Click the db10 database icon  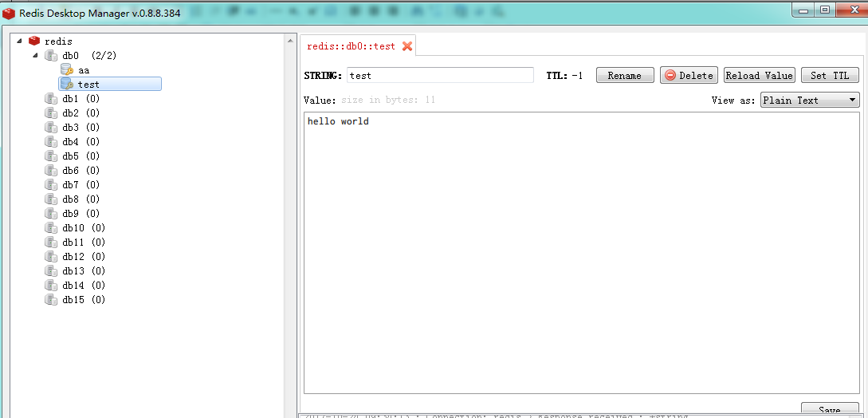pos(52,228)
